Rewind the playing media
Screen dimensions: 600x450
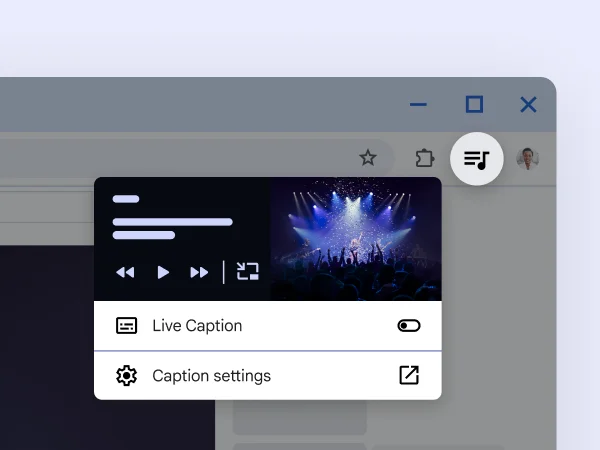click(x=125, y=272)
